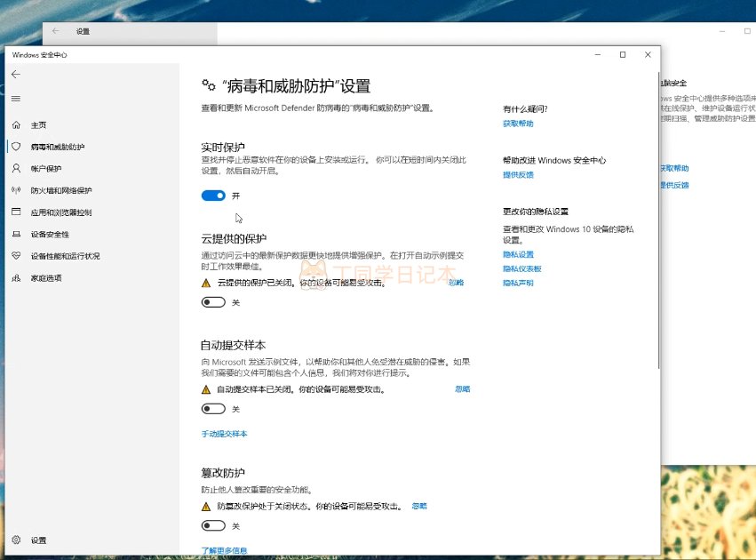Screen dimensions: 756x560
Task: Open 设置 gear at sidebar bottom
Action: (15, 540)
